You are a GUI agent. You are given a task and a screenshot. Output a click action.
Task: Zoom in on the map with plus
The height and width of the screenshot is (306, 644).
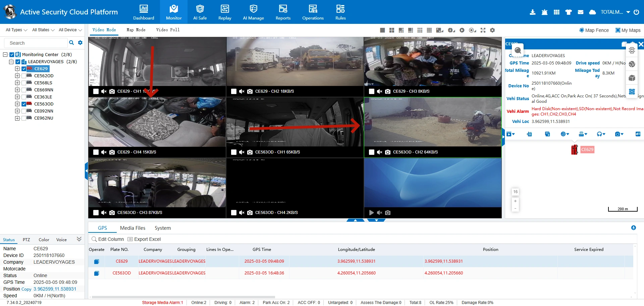pyautogui.click(x=515, y=201)
